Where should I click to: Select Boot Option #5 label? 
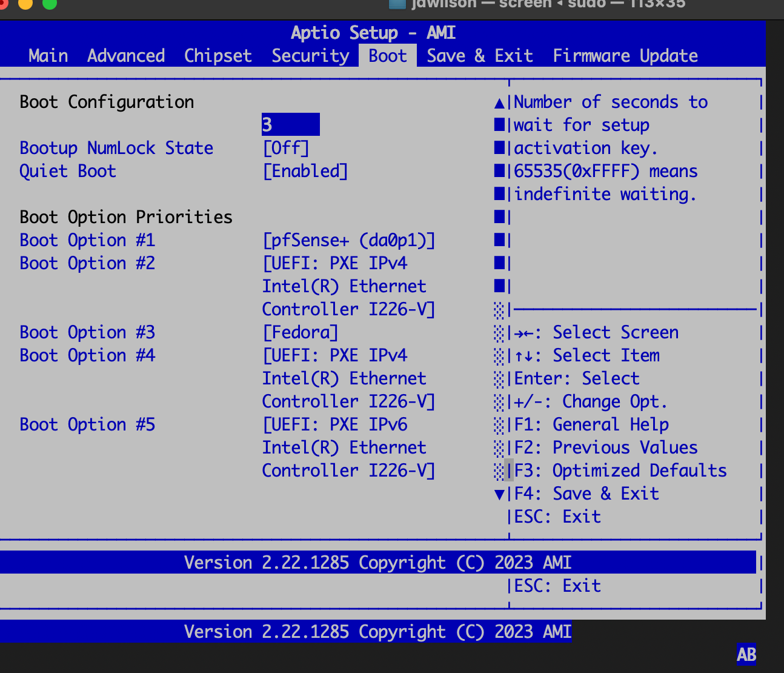click(x=87, y=424)
